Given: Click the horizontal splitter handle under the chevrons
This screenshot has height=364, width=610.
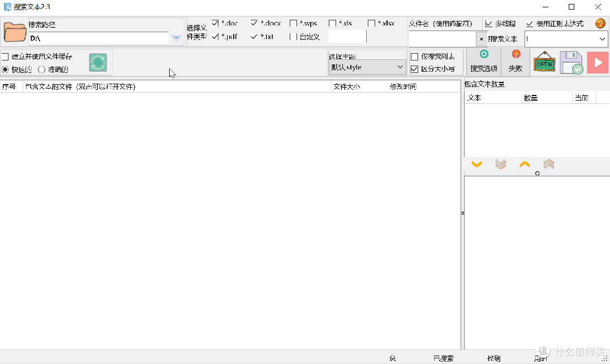Looking at the screenshot, I should [x=537, y=174].
